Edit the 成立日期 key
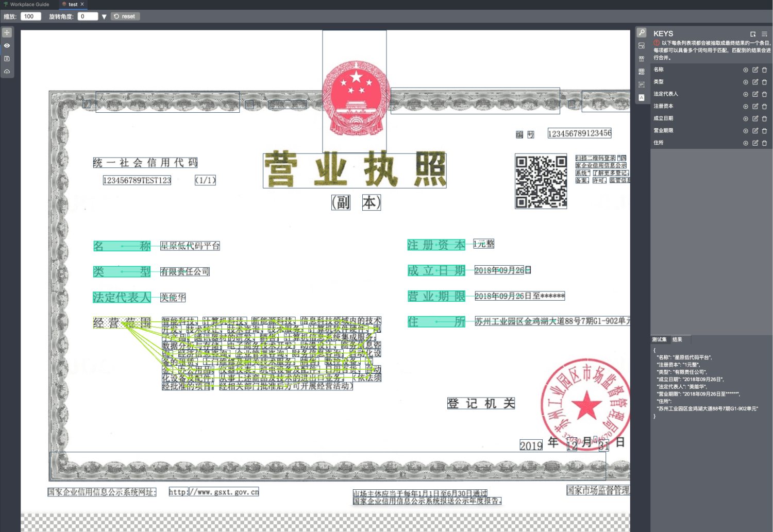The height and width of the screenshot is (532, 773). pyautogui.click(x=755, y=118)
